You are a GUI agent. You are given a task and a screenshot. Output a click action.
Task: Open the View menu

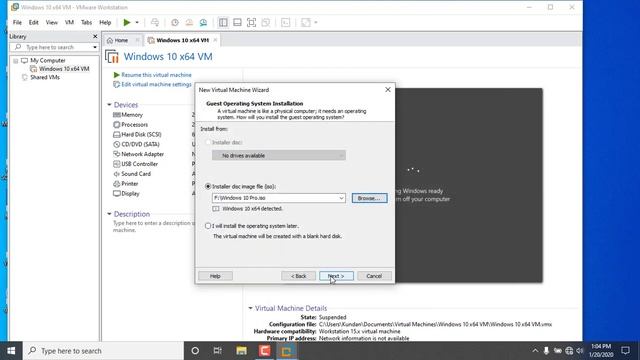coord(51,22)
